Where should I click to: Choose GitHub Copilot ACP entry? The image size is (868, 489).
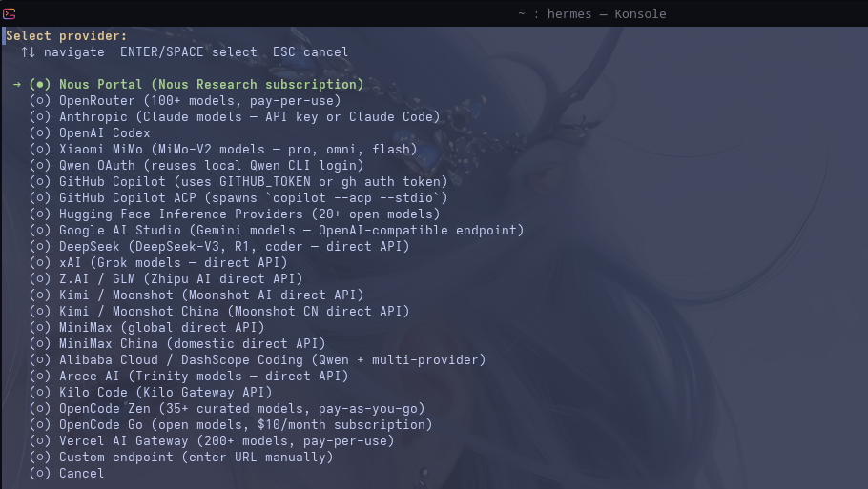(238, 197)
